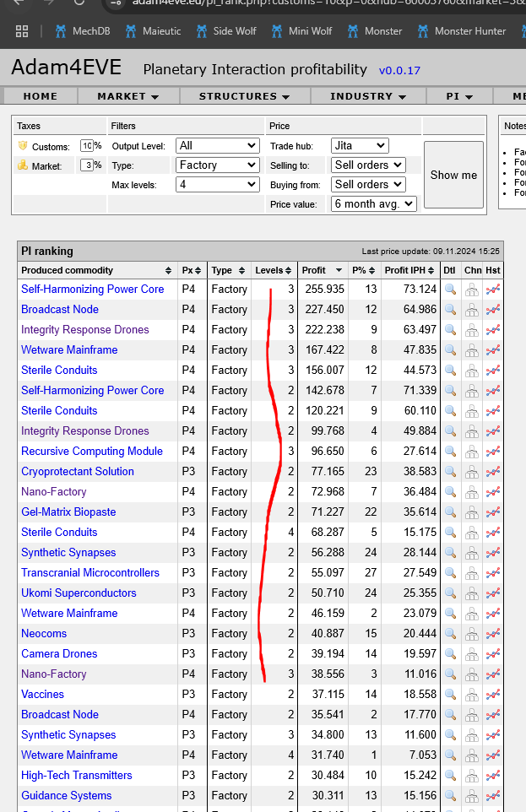Open the Cryoprotectant Solution link
The height and width of the screenshot is (812, 526).
78,471
